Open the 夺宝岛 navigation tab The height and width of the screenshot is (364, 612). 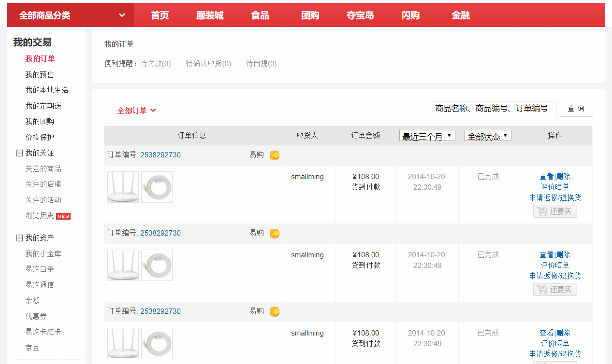pos(360,15)
